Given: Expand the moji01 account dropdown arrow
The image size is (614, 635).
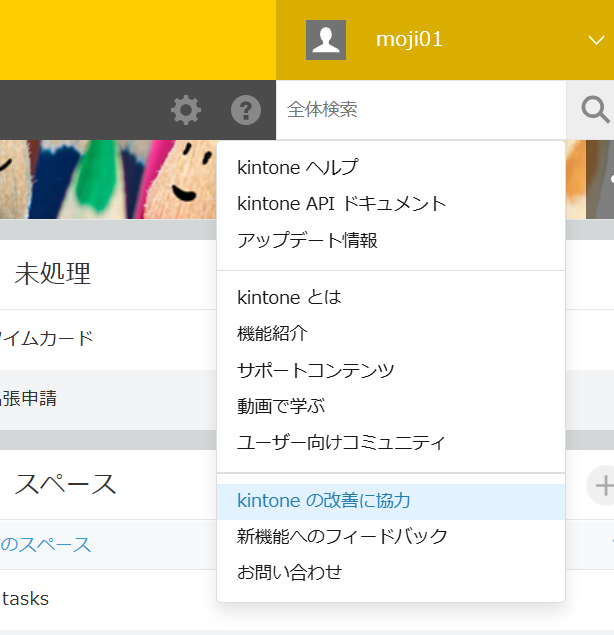Looking at the screenshot, I should pyautogui.click(x=596, y=40).
